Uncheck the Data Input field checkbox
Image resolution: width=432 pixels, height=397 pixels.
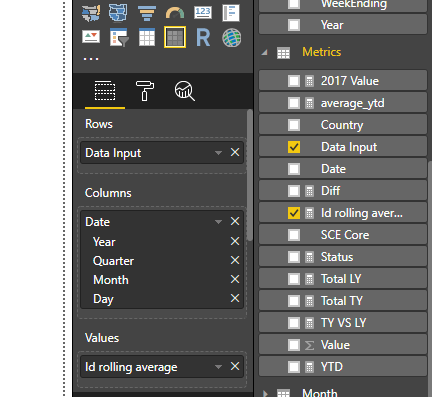pos(294,147)
